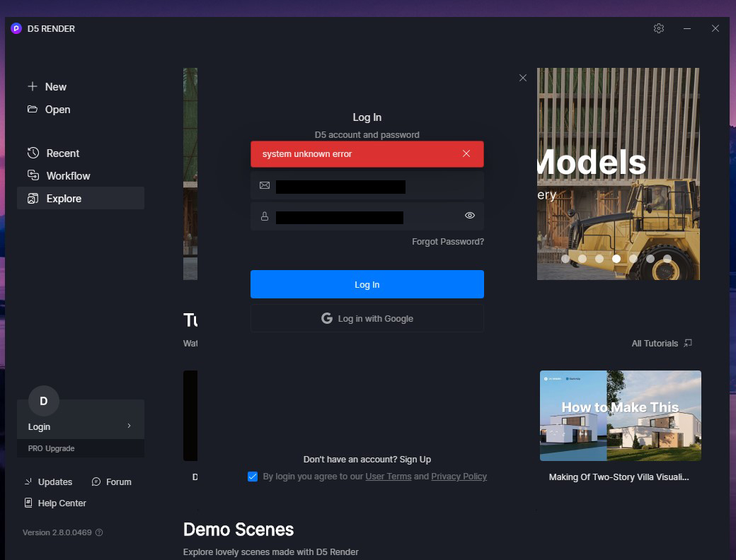
Task: Click the blue Log In button
Action: (367, 284)
